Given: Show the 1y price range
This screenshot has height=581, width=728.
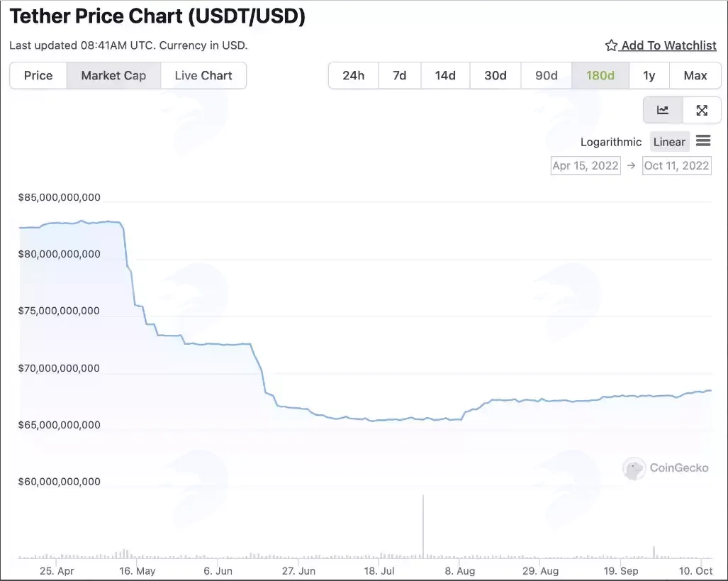Looking at the screenshot, I should (x=649, y=75).
